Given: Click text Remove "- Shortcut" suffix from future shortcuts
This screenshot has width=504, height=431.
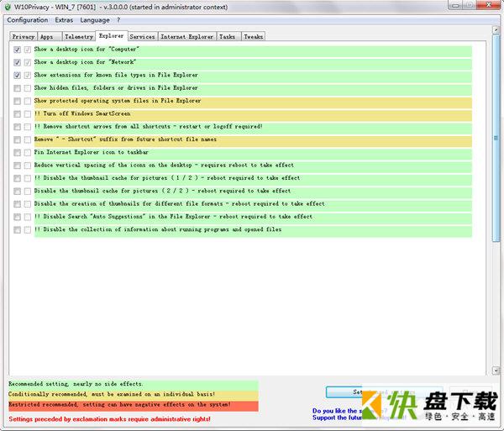Looking at the screenshot, I should point(125,139).
